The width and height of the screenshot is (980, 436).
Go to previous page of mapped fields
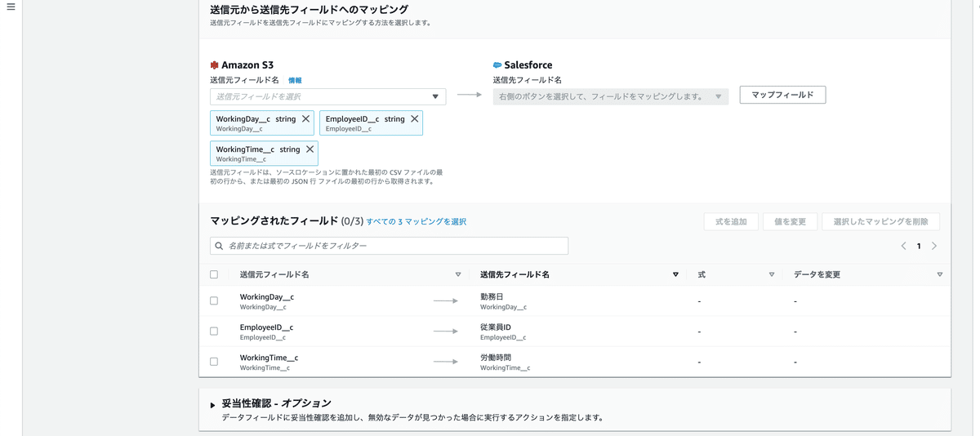click(x=903, y=246)
